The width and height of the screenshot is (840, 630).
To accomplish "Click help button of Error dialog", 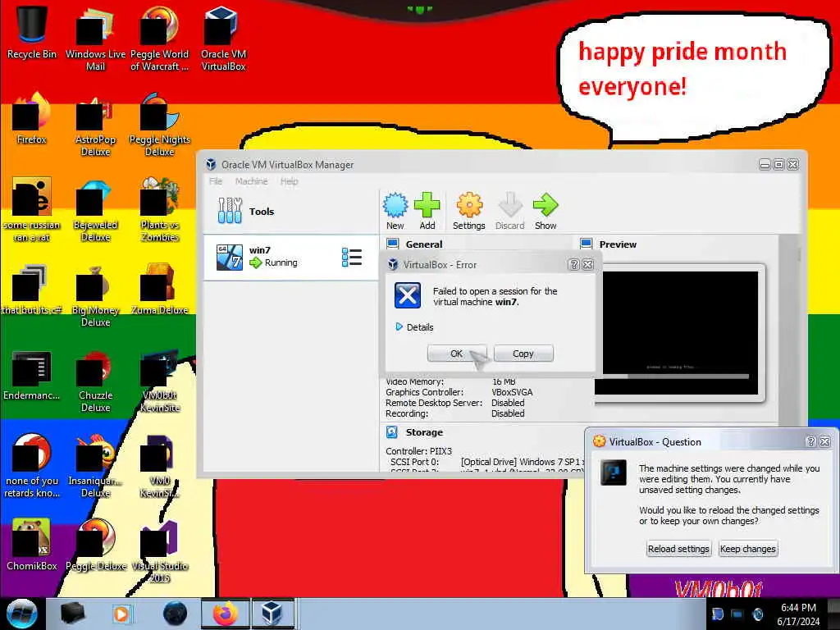I will [573, 265].
